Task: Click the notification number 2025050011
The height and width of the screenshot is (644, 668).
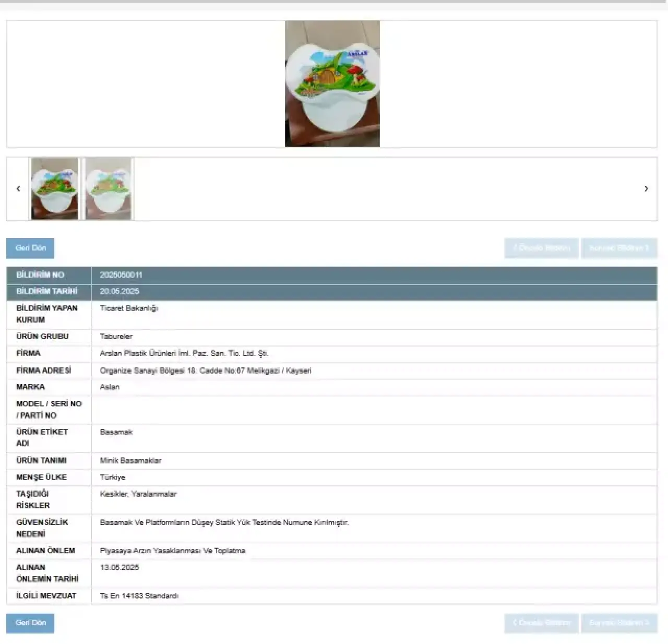Action: tap(121, 275)
